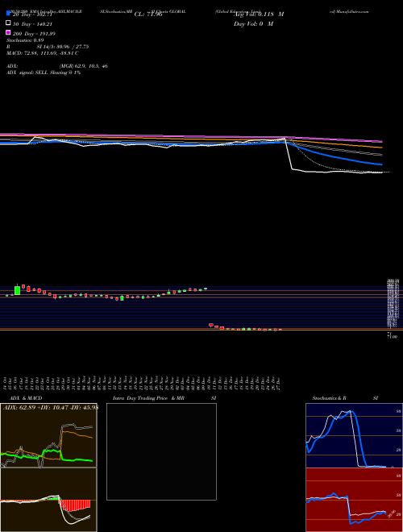Click the 'Stochastics & R' panel title
Screen dimensions: 403x532
pyautogui.click(x=329, y=398)
